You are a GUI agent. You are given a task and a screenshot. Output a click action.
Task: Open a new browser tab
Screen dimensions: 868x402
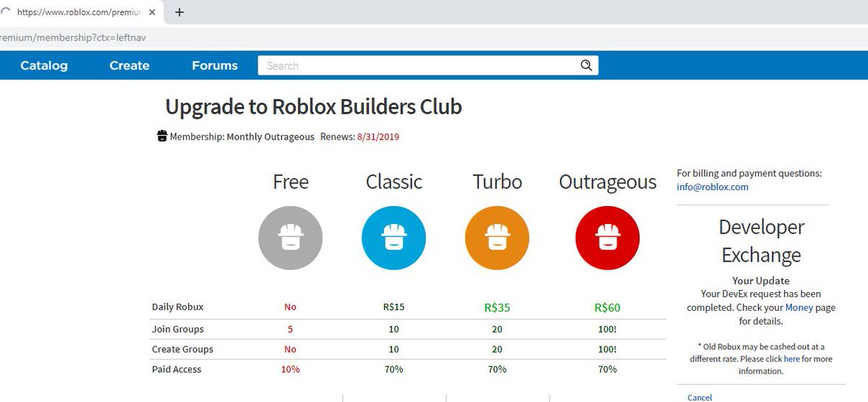pyautogui.click(x=179, y=12)
